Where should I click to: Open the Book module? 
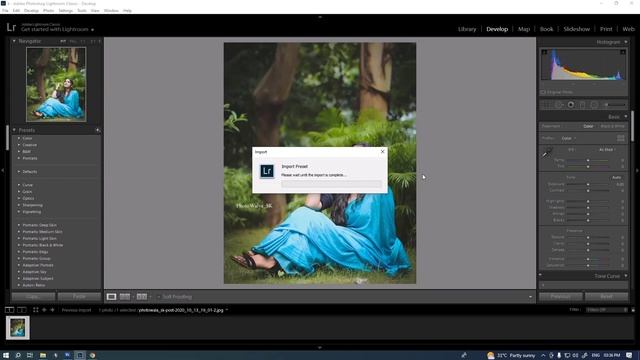click(x=547, y=29)
